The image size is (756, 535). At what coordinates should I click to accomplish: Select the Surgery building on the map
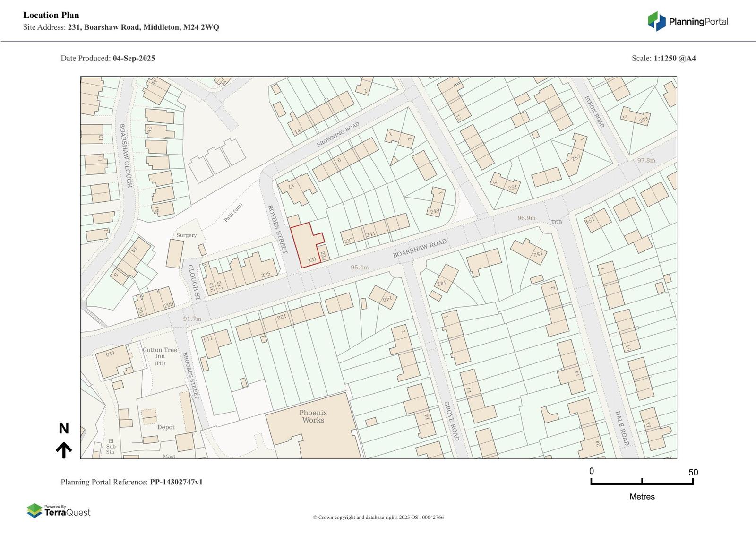175,254
